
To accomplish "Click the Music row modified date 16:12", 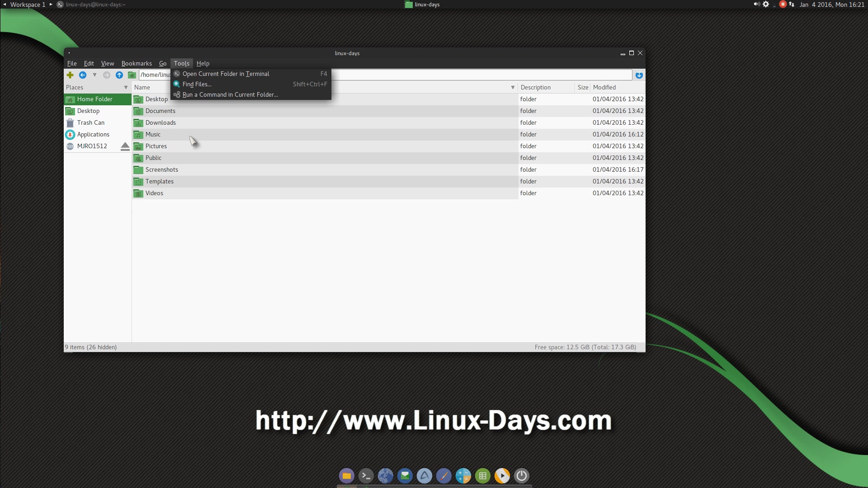I will click(x=618, y=134).
